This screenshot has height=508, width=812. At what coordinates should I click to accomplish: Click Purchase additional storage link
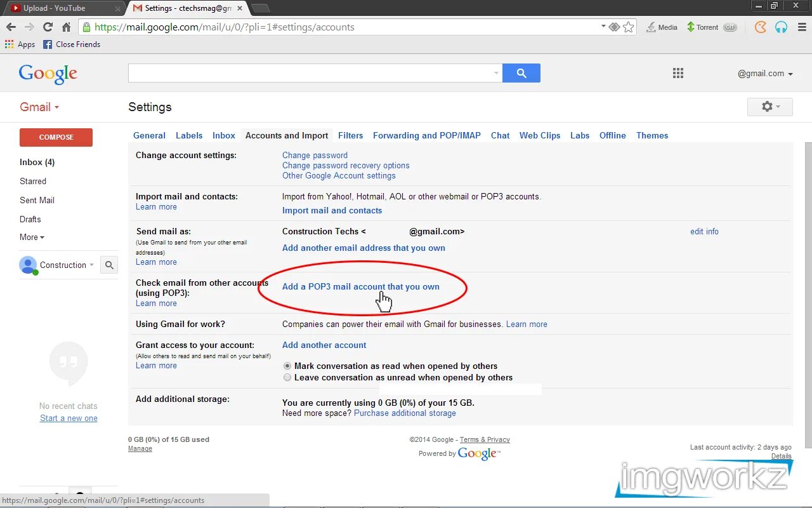coord(405,413)
